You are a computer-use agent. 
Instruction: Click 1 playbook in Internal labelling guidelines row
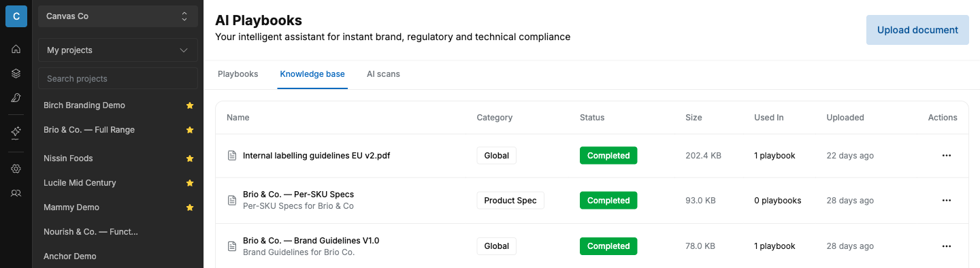[774, 156]
